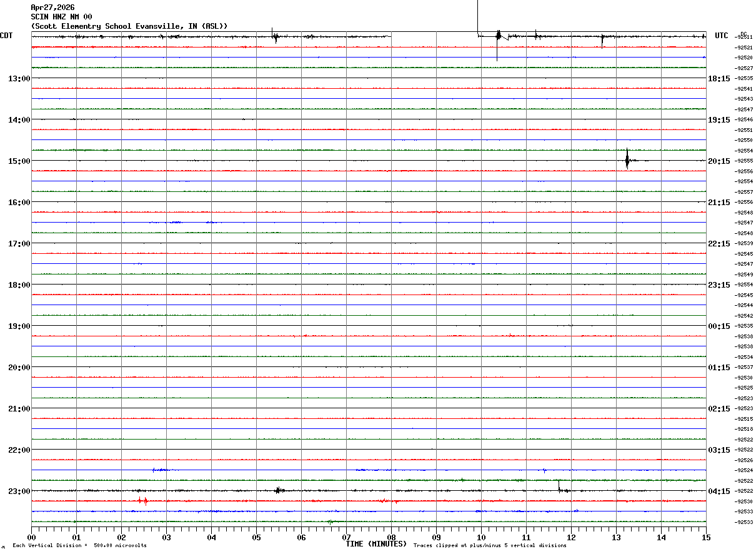Click the 13:00 CDT row label
Image resolution: width=756 pixels, height=554 pixels.
19,78
